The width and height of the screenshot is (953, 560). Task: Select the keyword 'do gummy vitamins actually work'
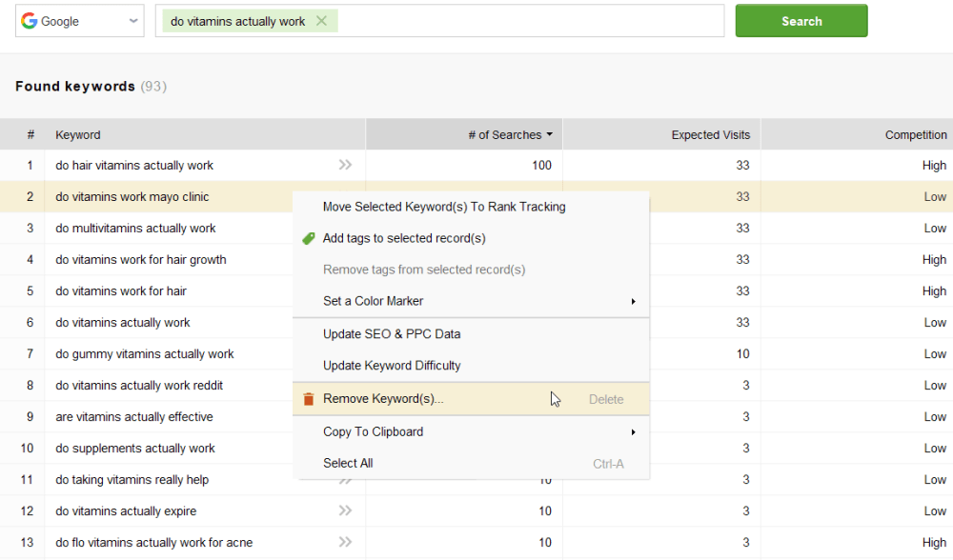pos(145,354)
